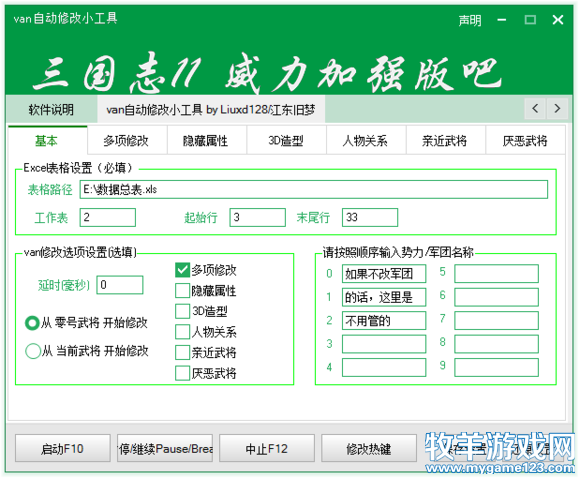
Task: Select the van自动修改小工具 by Liuxd128 tab
Action: [211, 109]
